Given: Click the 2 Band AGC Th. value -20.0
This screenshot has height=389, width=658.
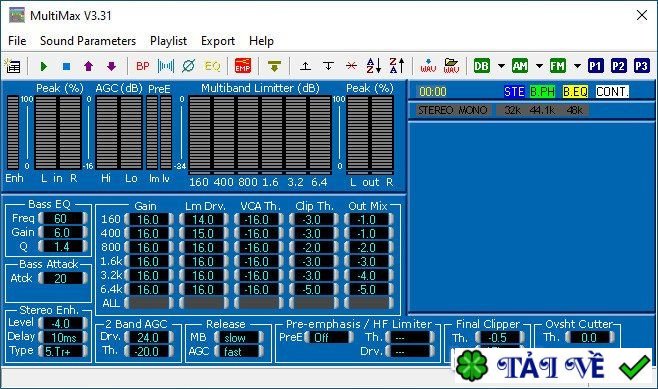Looking at the screenshot, I should point(149,352).
